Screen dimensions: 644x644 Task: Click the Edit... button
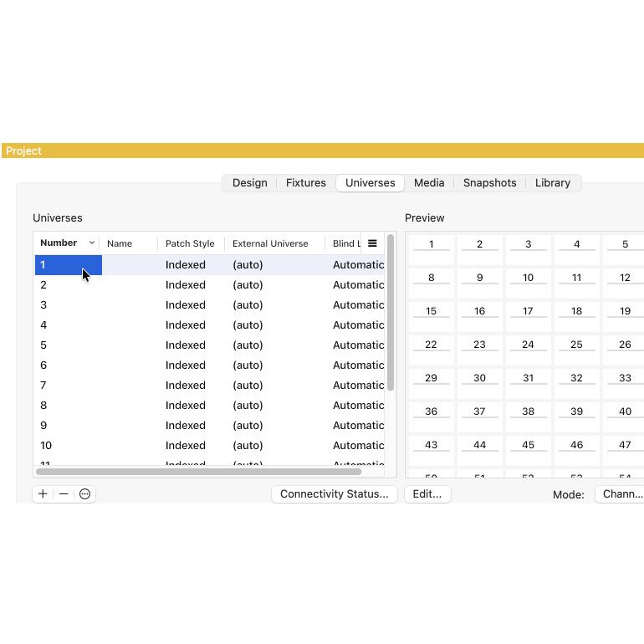427,494
